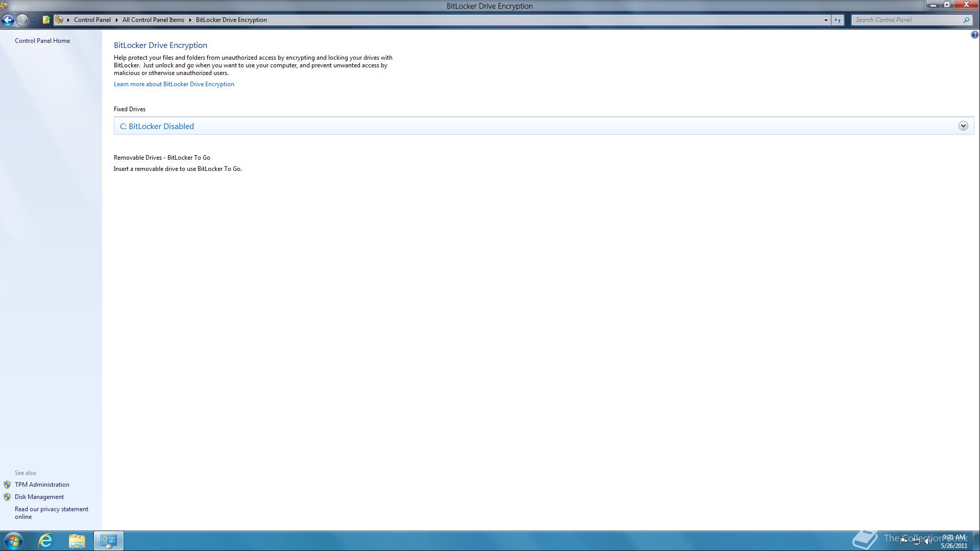Click the BitLocker Drive Encryption heading
Screen dimensions: 980x551
pos(160,45)
